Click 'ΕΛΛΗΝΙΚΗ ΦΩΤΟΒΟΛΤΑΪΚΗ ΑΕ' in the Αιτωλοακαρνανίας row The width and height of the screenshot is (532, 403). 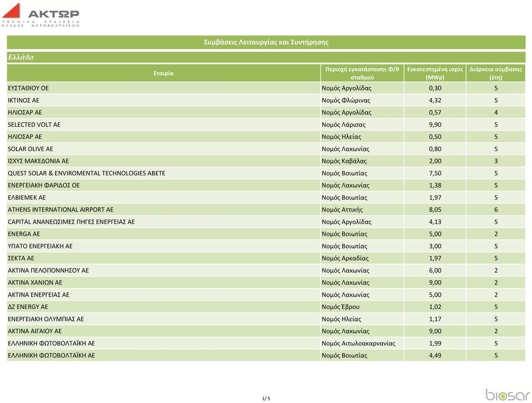51,343
